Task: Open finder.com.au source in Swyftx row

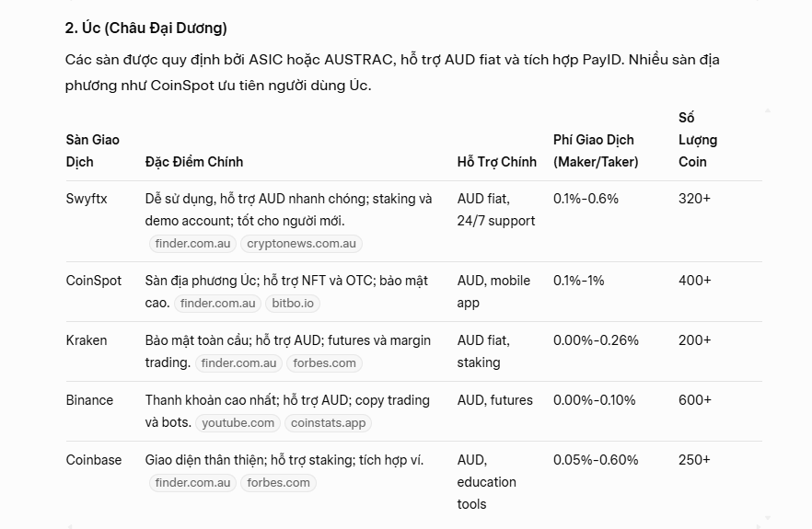Action: [192, 244]
